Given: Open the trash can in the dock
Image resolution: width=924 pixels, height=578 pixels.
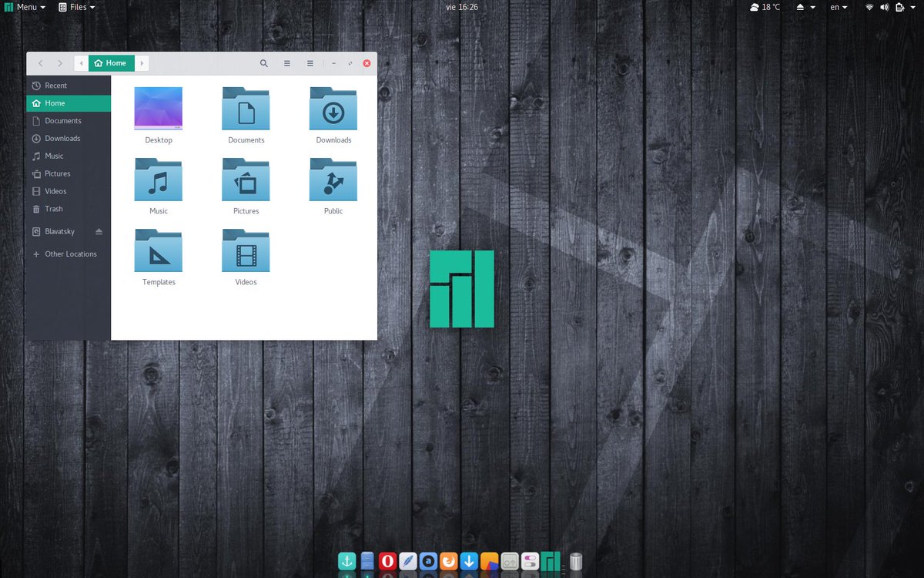Looking at the screenshot, I should click(575, 561).
